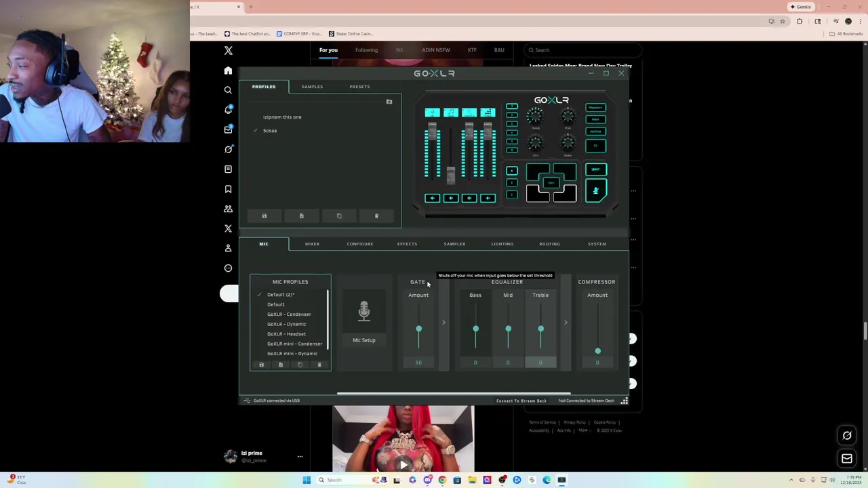Toggle mute on fourth fader channel

488,198
